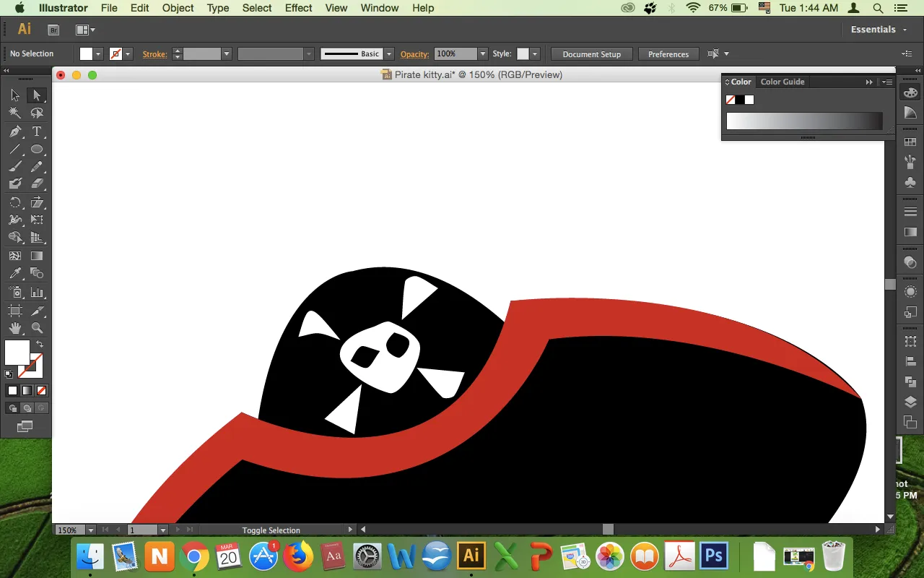Select the Ellipse tool

point(37,150)
